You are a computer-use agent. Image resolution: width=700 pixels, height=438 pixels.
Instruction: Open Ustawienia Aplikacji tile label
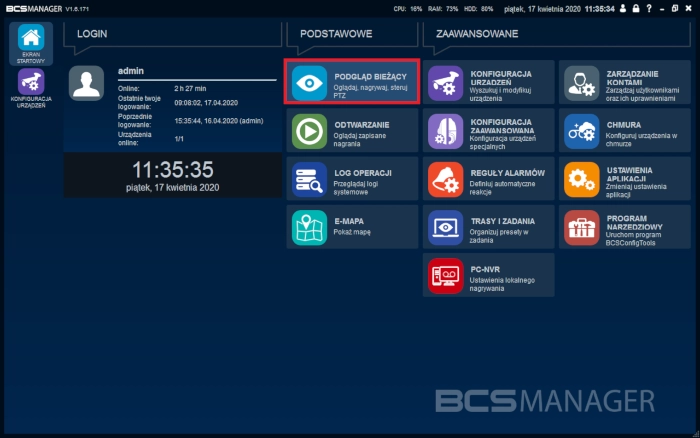(x=629, y=175)
